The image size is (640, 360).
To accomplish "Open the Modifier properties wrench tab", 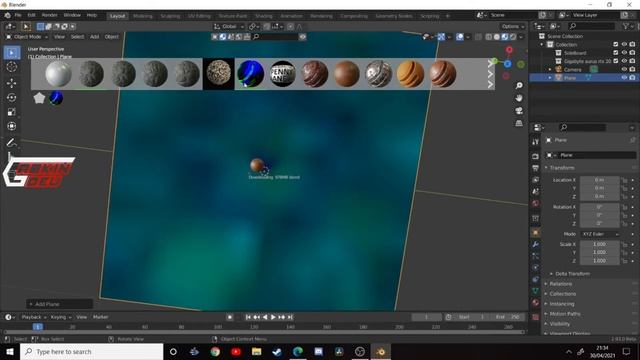I will (536, 244).
